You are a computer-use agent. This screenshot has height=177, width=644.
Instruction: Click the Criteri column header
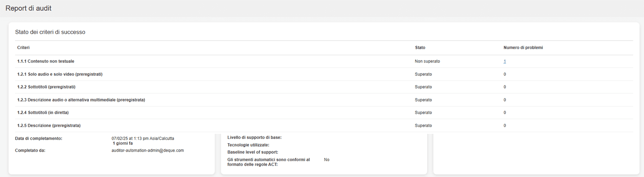pyautogui.click(x=23, y=47)
